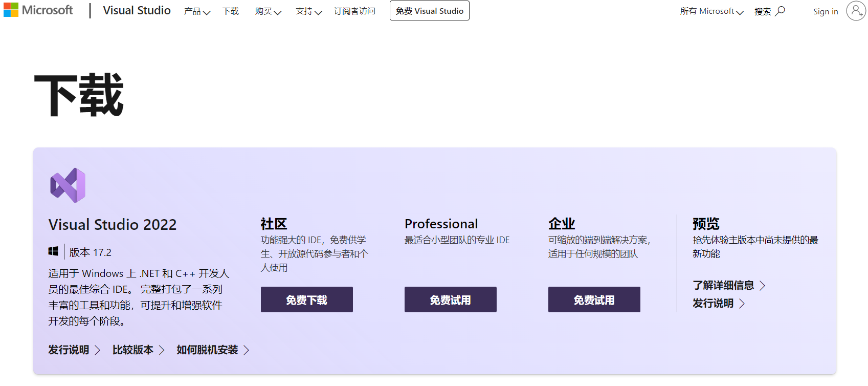
Task: Click the 免费 Visual Studio button
Action: point(430,11)
